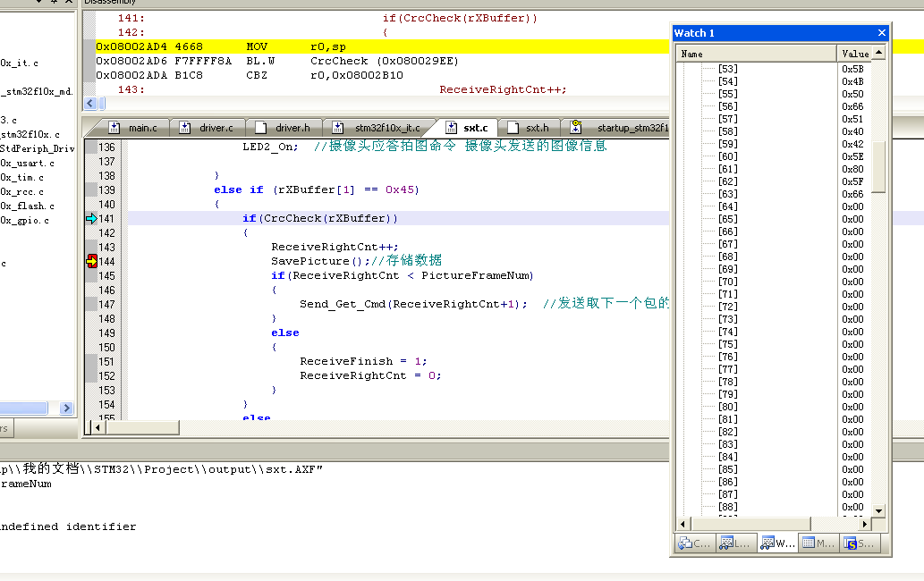
Task: Click the BL.W CrcCheck disassembly line
Action: click(277, 61)
